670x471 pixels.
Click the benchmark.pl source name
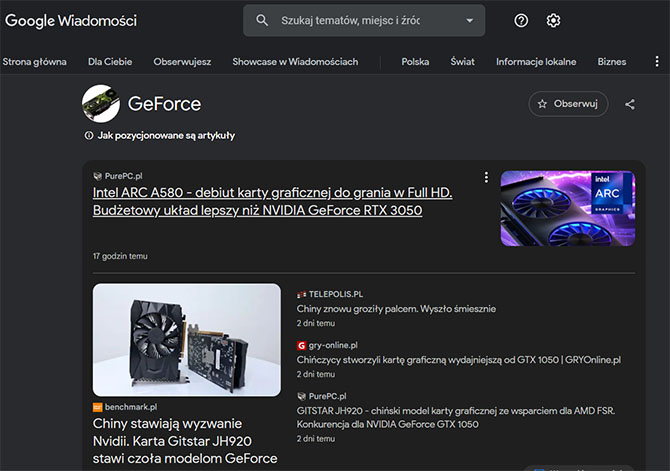coord(131,407)
